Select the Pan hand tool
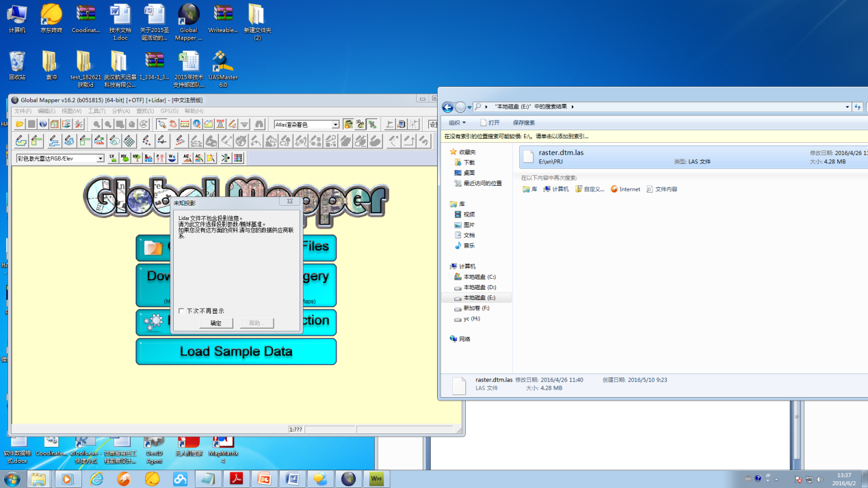Image resolution: width=868 pixels, height=488 pixels. [173, 124]
